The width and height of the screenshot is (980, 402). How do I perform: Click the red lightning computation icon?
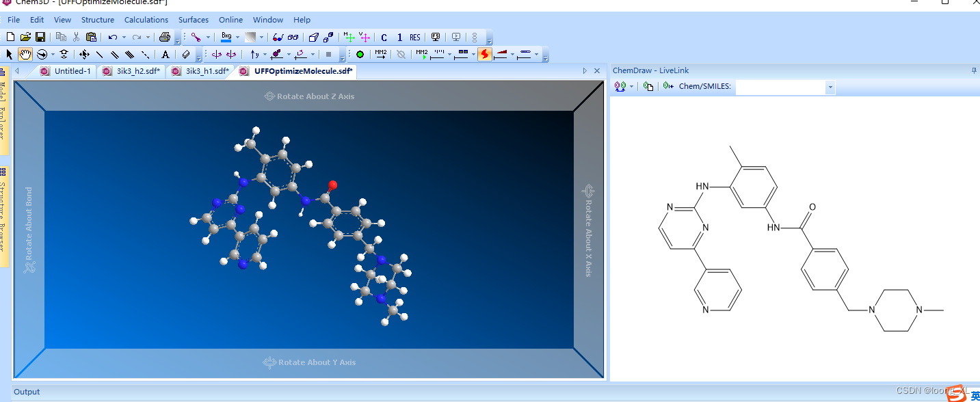pyautogui.click(x=485, y=54)
